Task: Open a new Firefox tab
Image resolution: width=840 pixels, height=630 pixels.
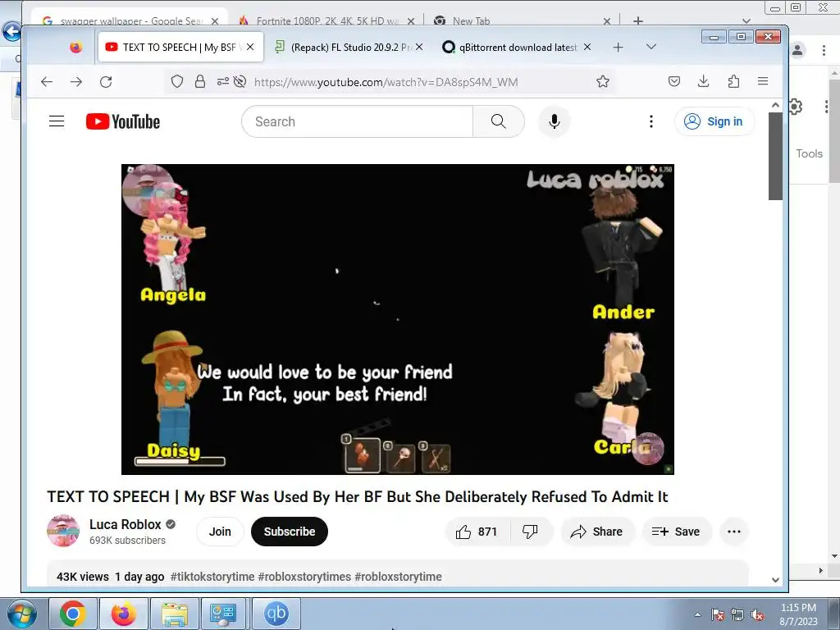Action: point(619,47)
